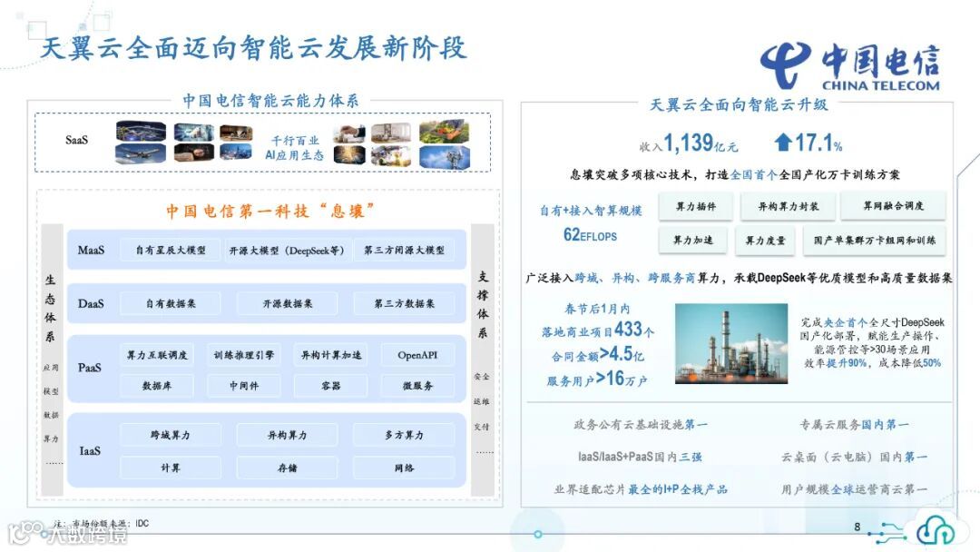Viewport: 980px width, 552px height.
Task: Toggle the 跨域算力 item under IaaS
Action: 170,435
